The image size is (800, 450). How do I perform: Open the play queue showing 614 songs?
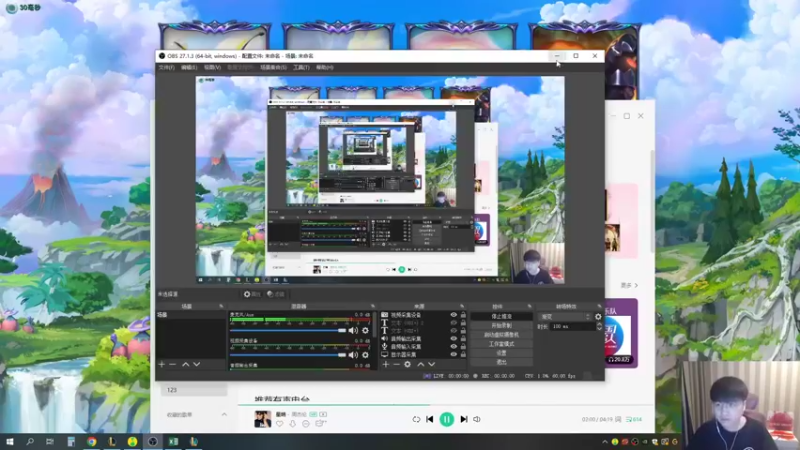(x=634, y=419)
